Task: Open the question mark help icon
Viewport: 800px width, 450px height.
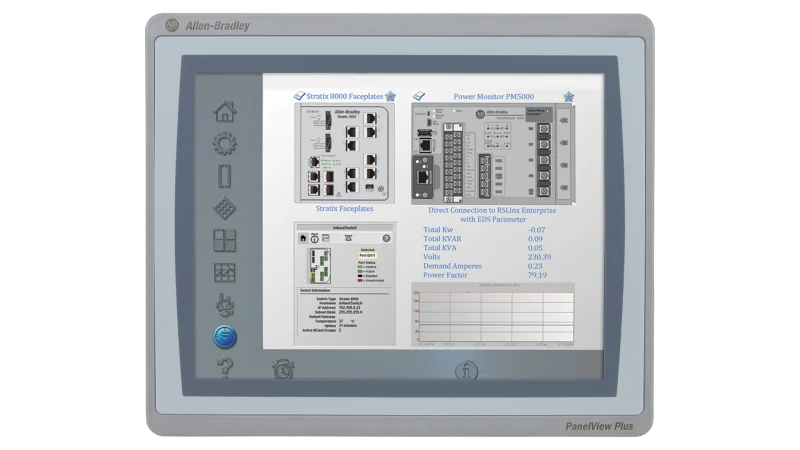Action: click(225, 367)
